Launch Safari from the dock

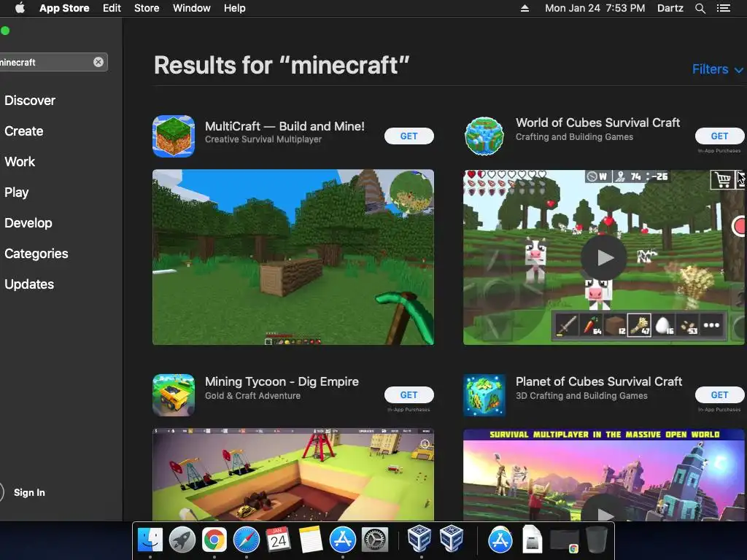[x=247, y=540]
